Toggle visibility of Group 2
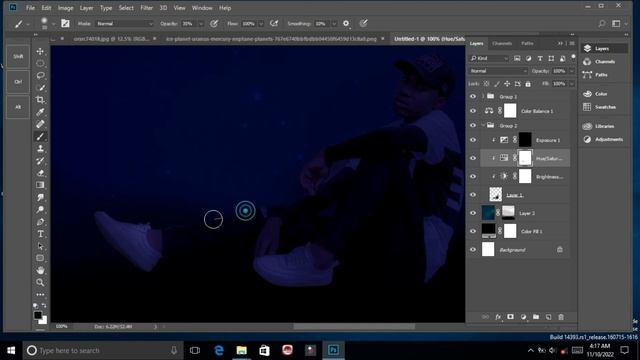Screen dimensions: 640x360 point(473,125)
